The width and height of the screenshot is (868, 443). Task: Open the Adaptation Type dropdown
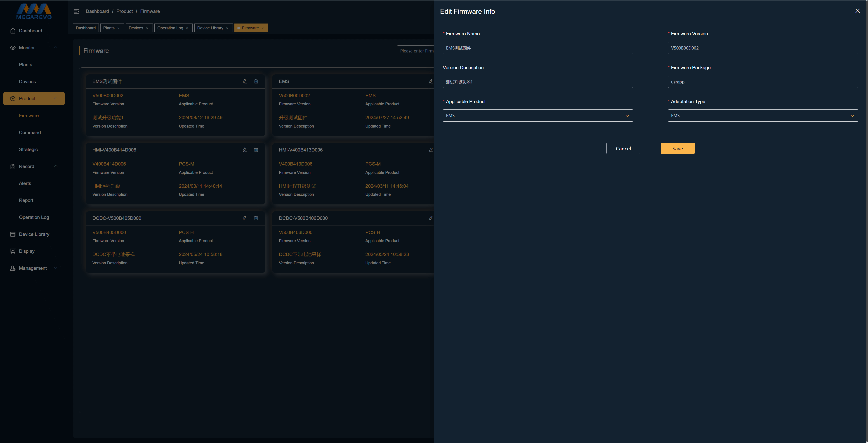pyautogui.click(x=763, y=116)
